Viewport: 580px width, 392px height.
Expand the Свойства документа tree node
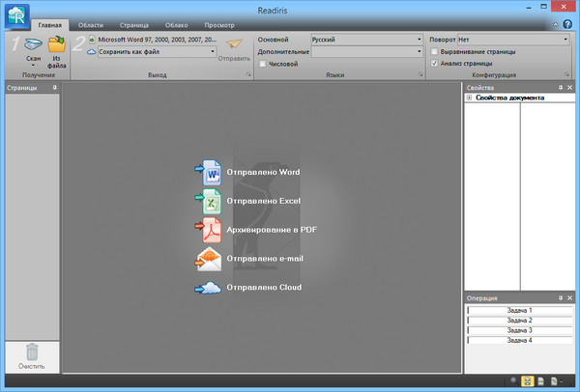469,98
